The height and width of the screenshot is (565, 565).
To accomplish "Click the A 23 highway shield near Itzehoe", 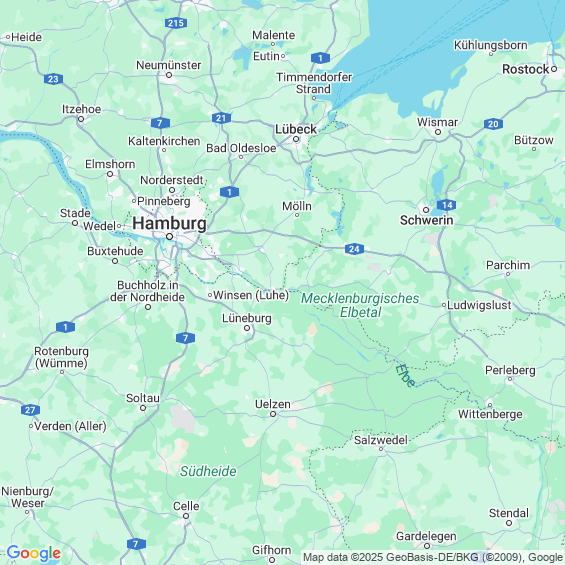I will [x=53, y=79].
